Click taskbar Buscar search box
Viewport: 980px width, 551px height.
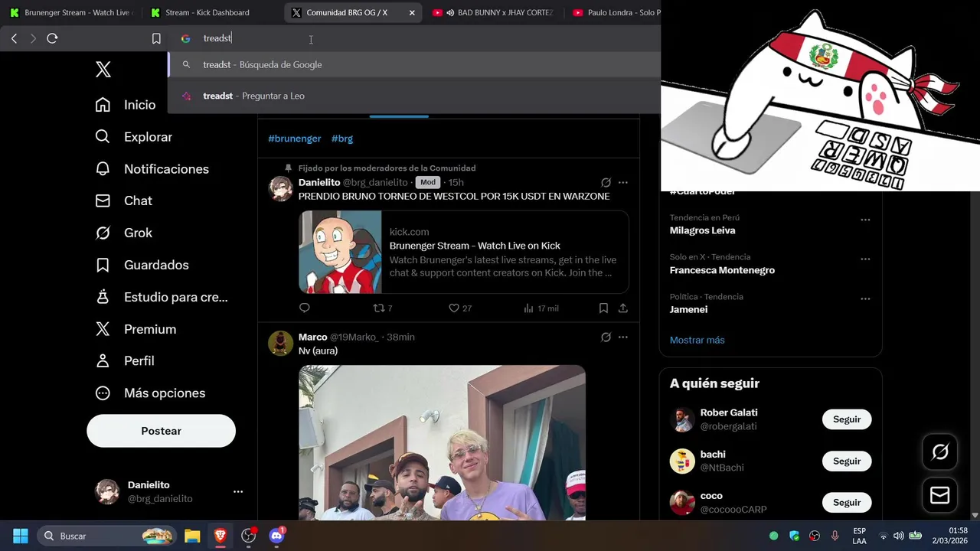click(106, 536)
